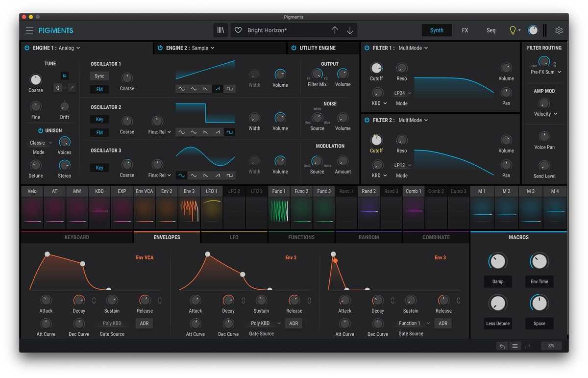Select square waveform for Oscillator 2
588x378 pixels.
[x=229, y=132]
